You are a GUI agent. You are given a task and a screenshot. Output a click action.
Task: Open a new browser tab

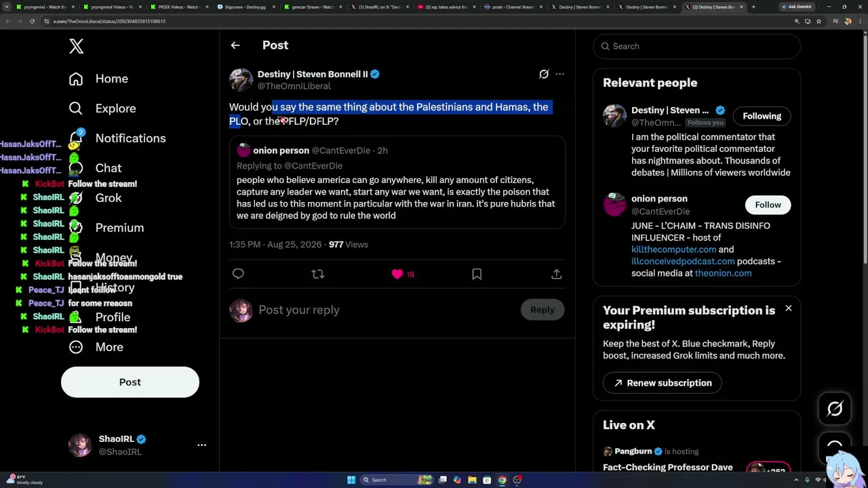click(753, 7)
